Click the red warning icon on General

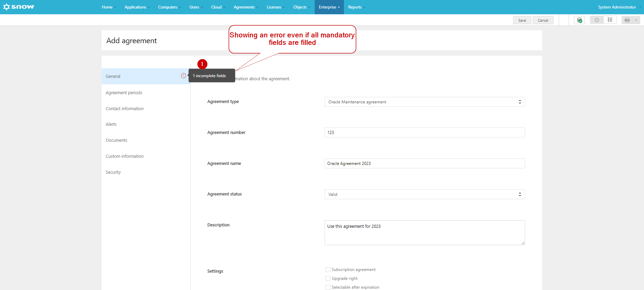[x=184, y=76]
